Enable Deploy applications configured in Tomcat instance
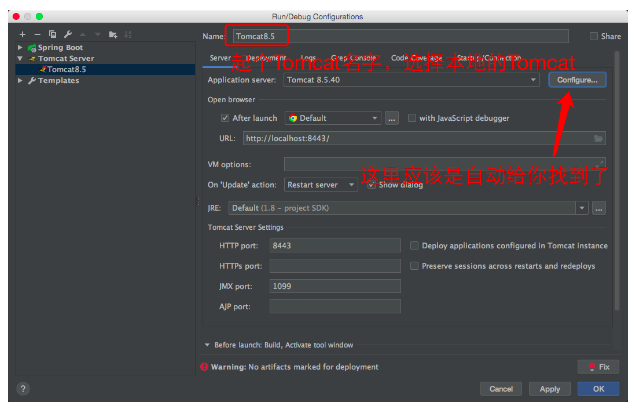The width and height of the screenshot is (634, 406). (414, 246)
